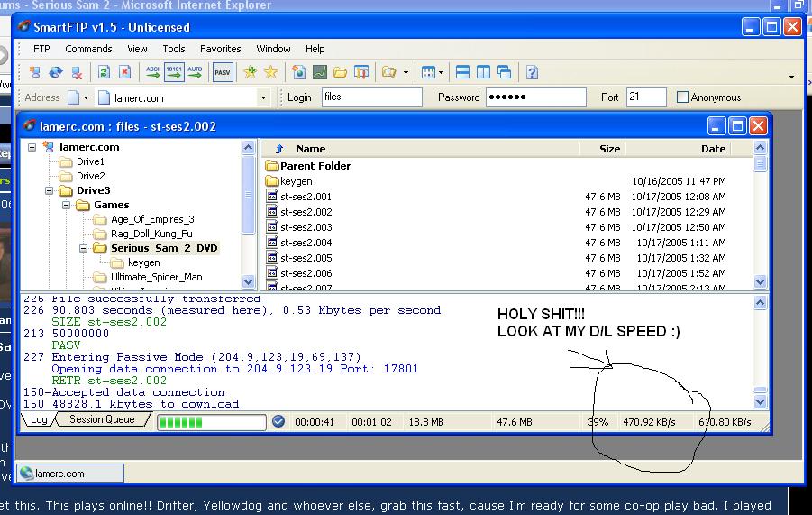The image size is (812, 515).
Task: Open the Favorites menu
Action: (x=221, y=49)
